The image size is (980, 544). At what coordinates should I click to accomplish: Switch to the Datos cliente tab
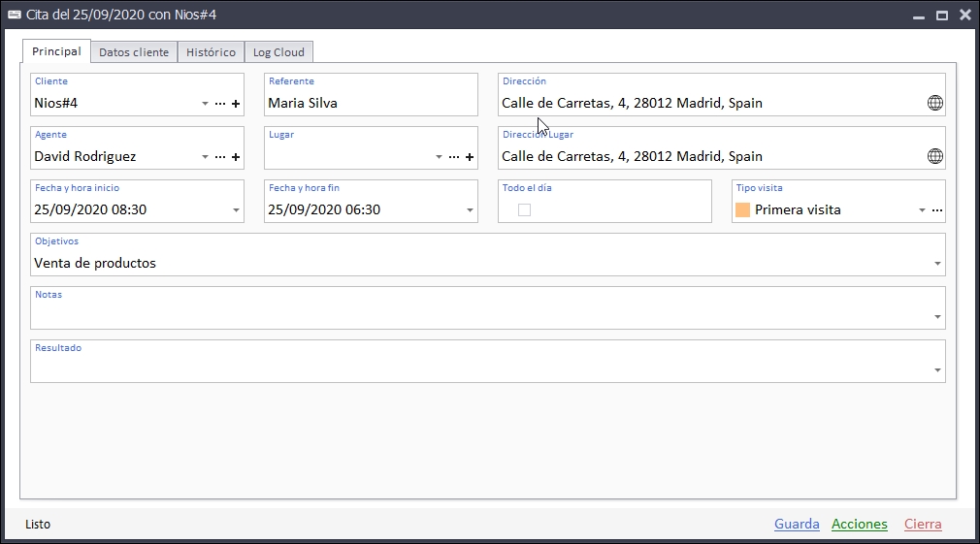[134, 52]
